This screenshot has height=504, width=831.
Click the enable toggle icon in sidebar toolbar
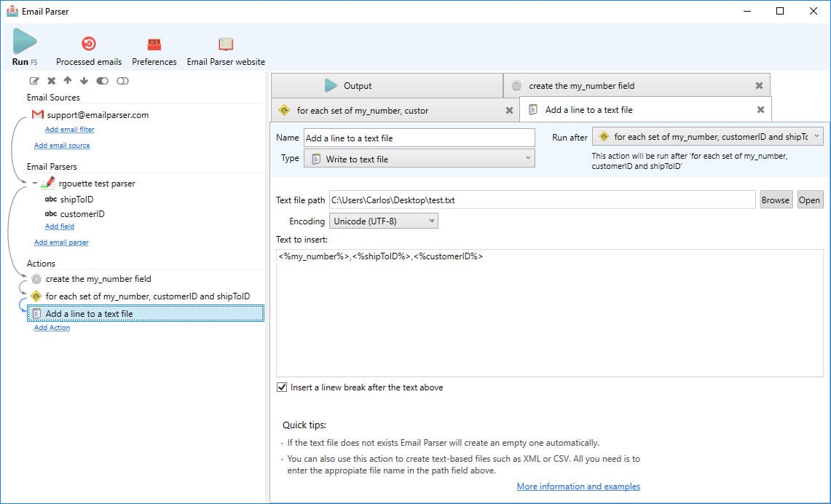coord(102,81)
